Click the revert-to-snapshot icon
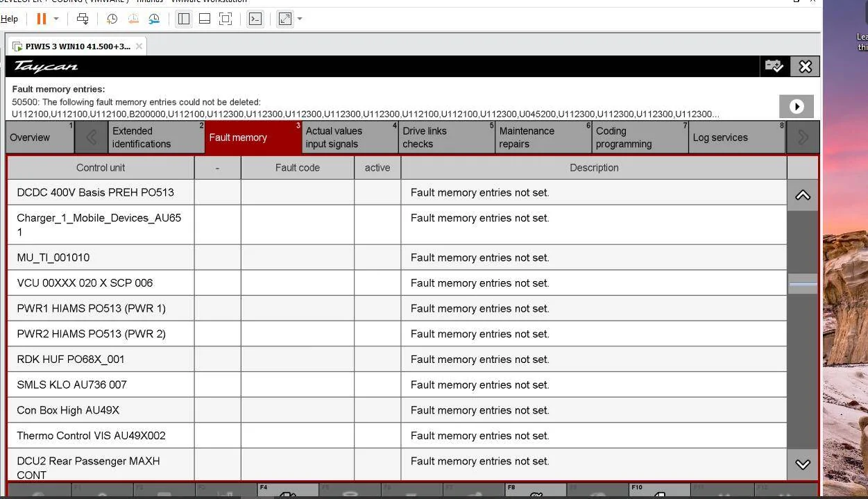Screen dimensions: 868x499 click(133, 19)
